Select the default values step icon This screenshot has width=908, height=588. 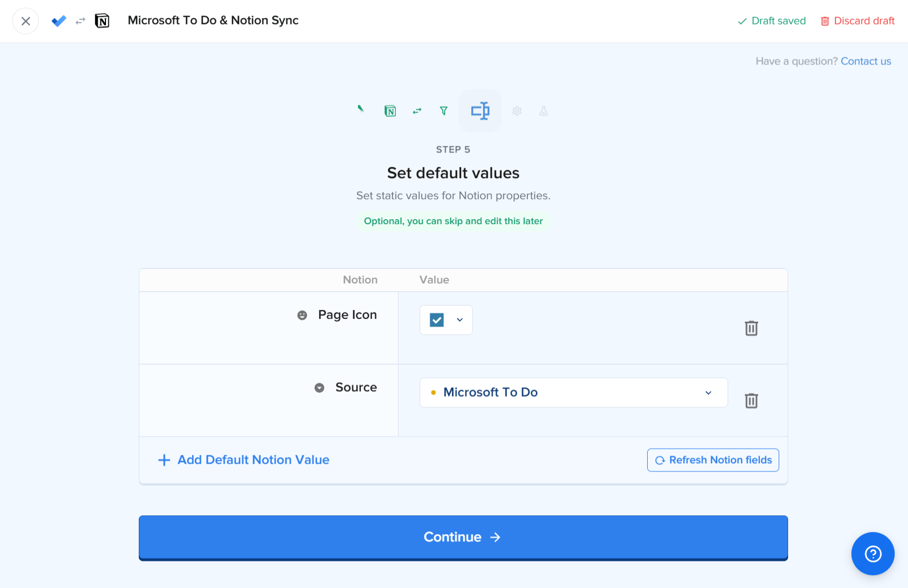(480, 111)
